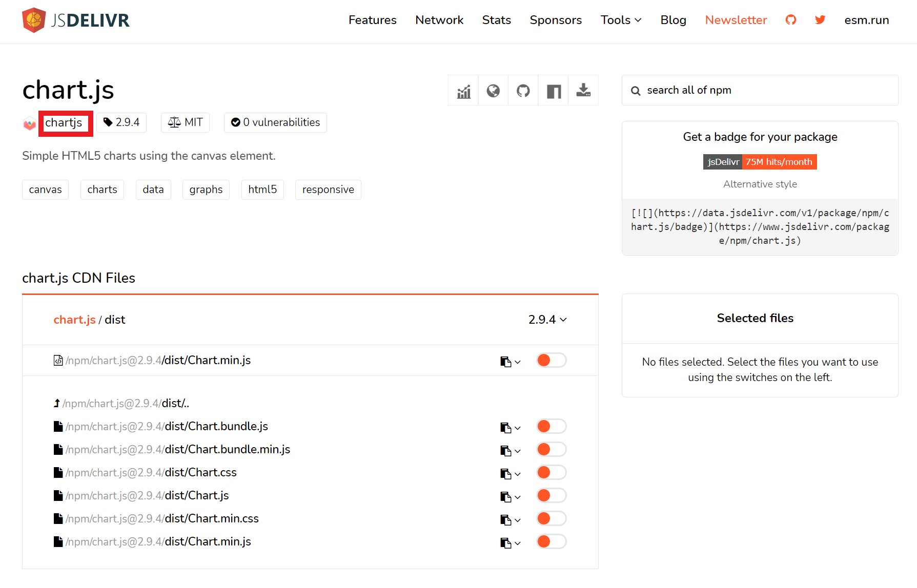Expand copy options chevron for Chart.css
This screenshot has height=588, width=917.
coord(518,474)
